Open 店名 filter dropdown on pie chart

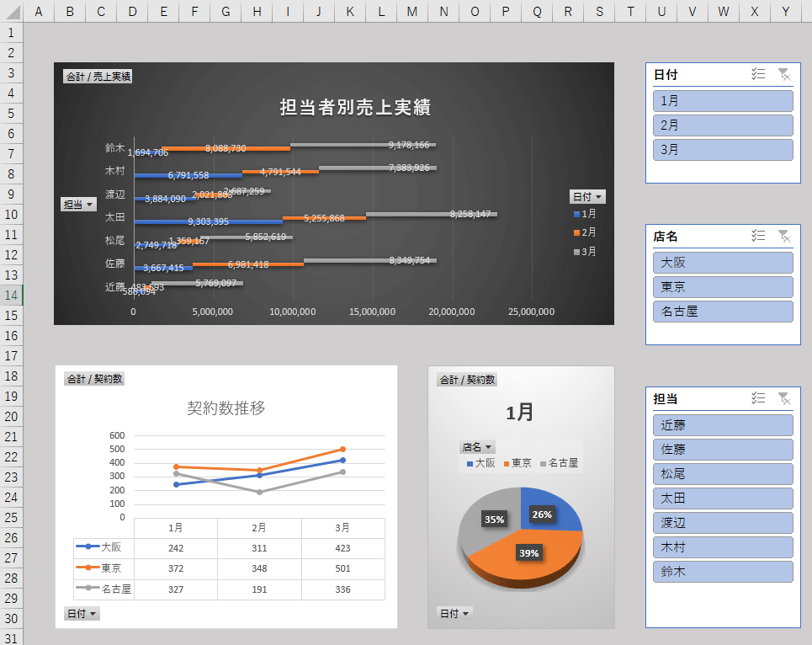(477, 447)
